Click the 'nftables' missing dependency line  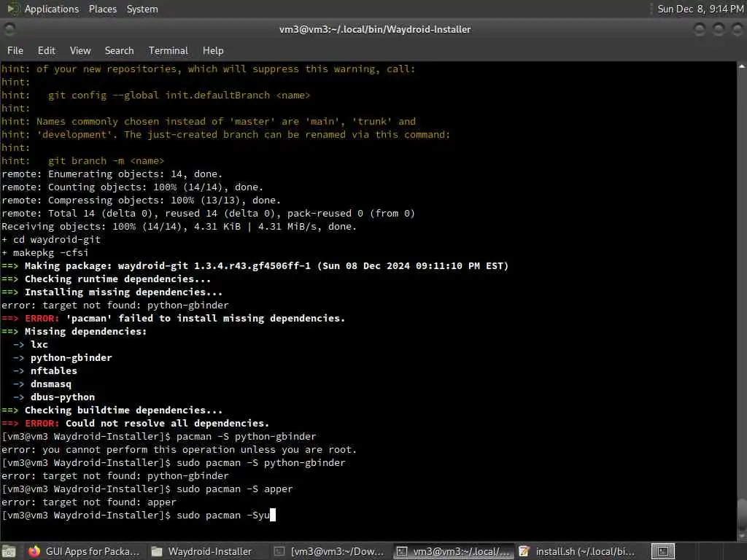(x=53, y=370)
